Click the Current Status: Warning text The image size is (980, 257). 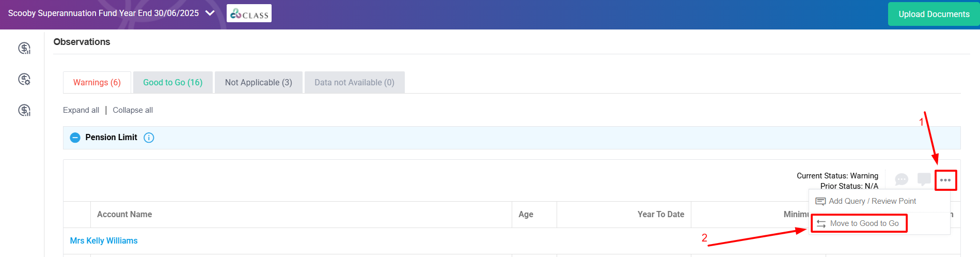click(837, 176)
